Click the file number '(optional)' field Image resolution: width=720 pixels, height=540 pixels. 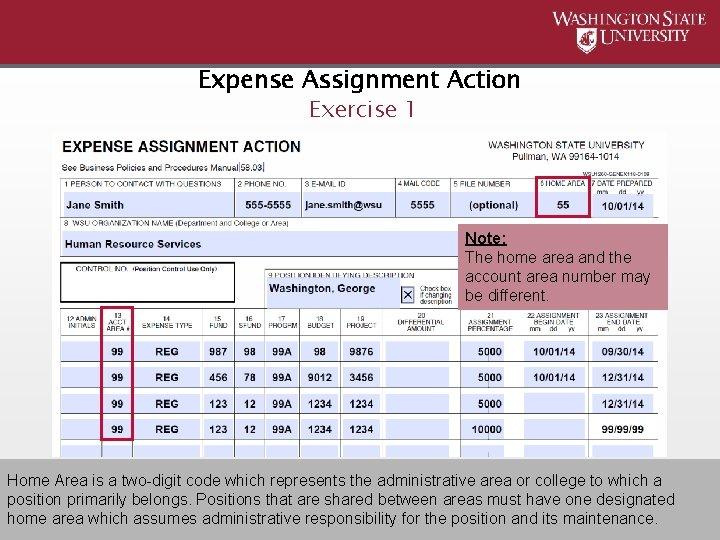(493, 205)
